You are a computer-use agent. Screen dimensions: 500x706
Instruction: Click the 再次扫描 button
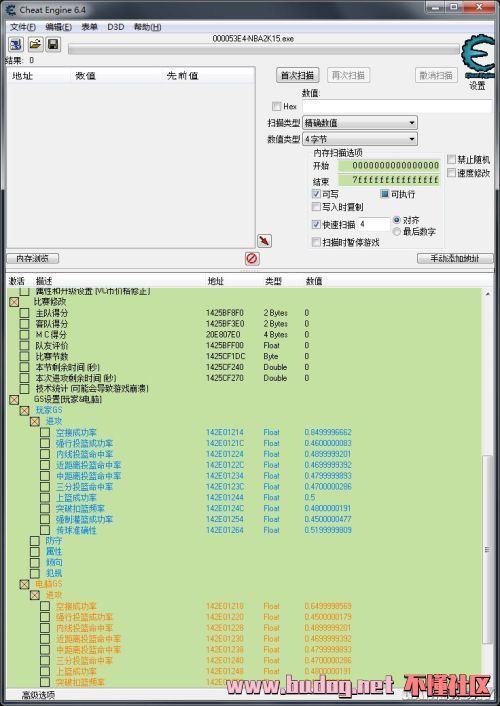point(348,75)
